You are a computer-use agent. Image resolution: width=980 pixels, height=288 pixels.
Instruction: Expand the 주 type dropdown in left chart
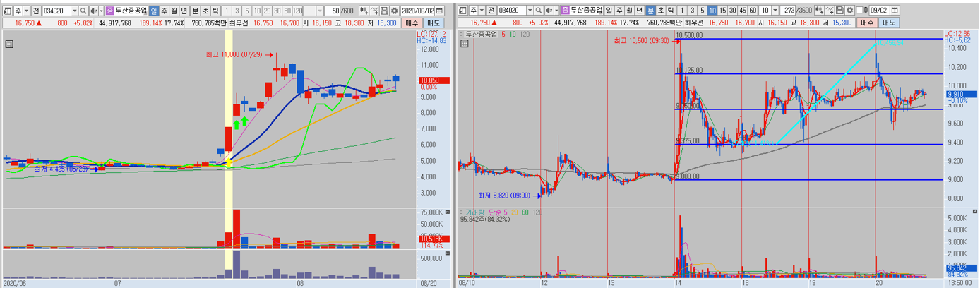click(x=26, y=11)
